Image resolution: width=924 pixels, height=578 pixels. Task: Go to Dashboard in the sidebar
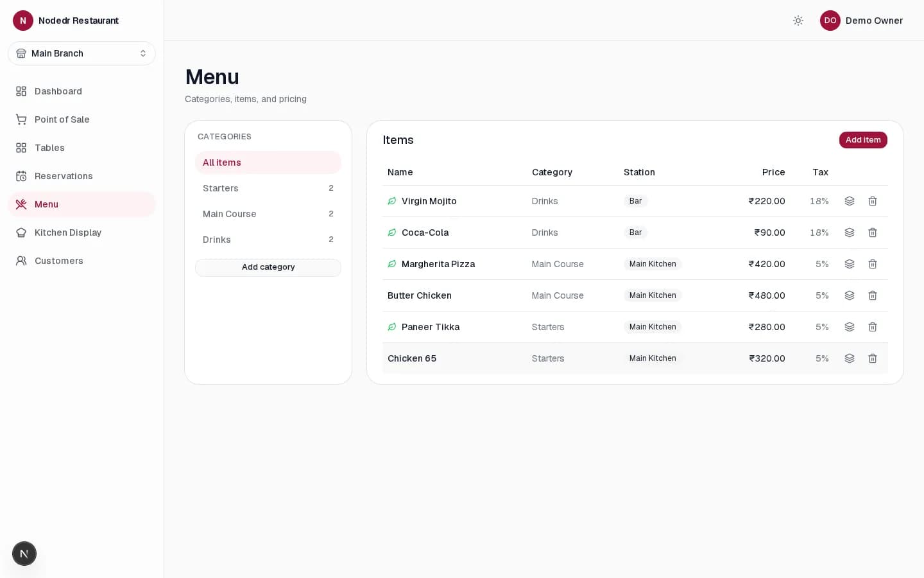[81, 91]
